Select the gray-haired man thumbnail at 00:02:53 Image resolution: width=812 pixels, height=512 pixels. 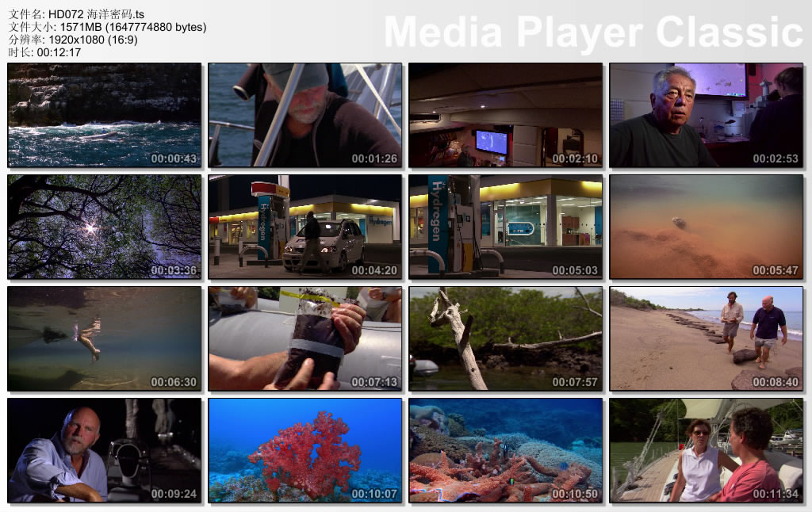tap(706, 116)
